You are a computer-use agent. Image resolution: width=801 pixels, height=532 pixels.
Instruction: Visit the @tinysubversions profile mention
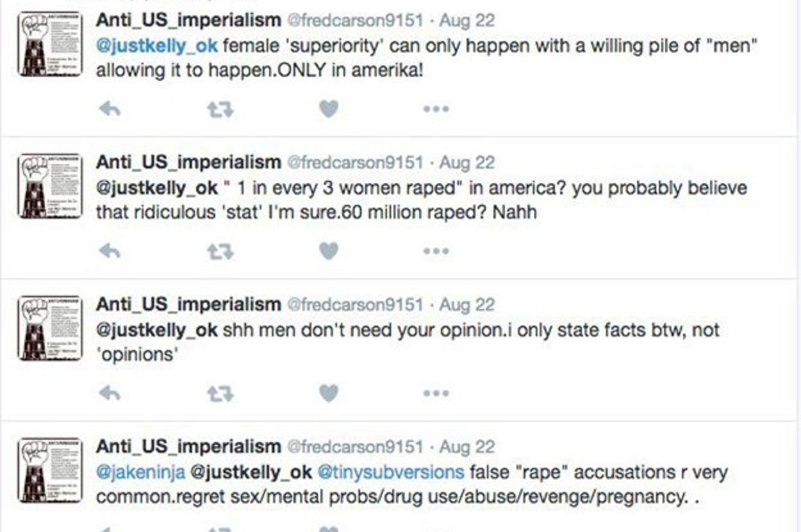(x=390, y=472)
